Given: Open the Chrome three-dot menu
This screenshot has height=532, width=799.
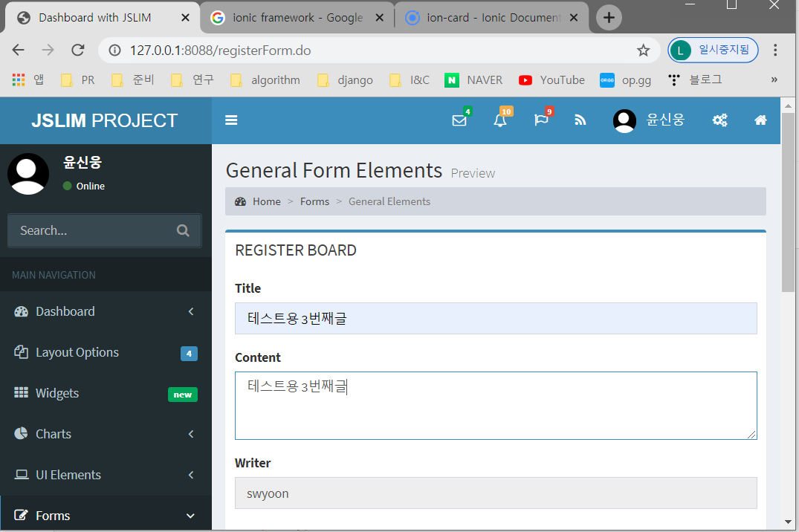Looking at the screenshot, I should pos(775,50).
